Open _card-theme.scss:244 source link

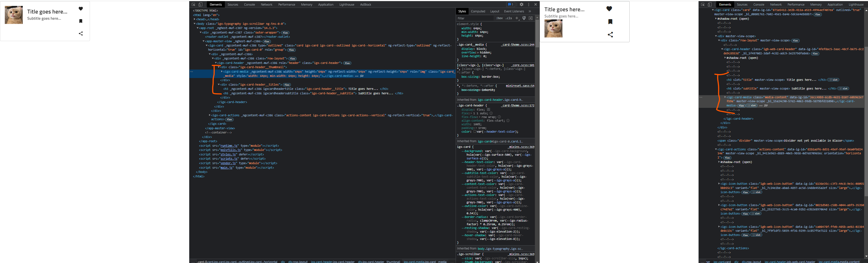517,44
